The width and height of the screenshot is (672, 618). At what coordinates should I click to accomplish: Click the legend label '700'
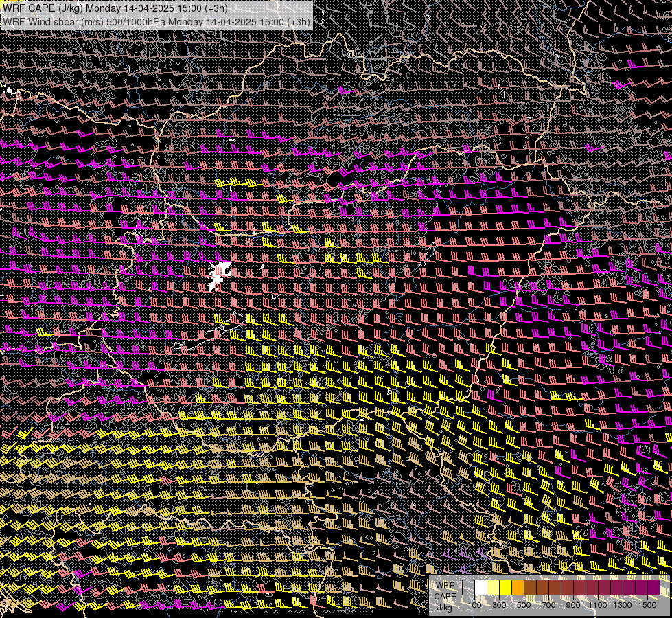548,605
